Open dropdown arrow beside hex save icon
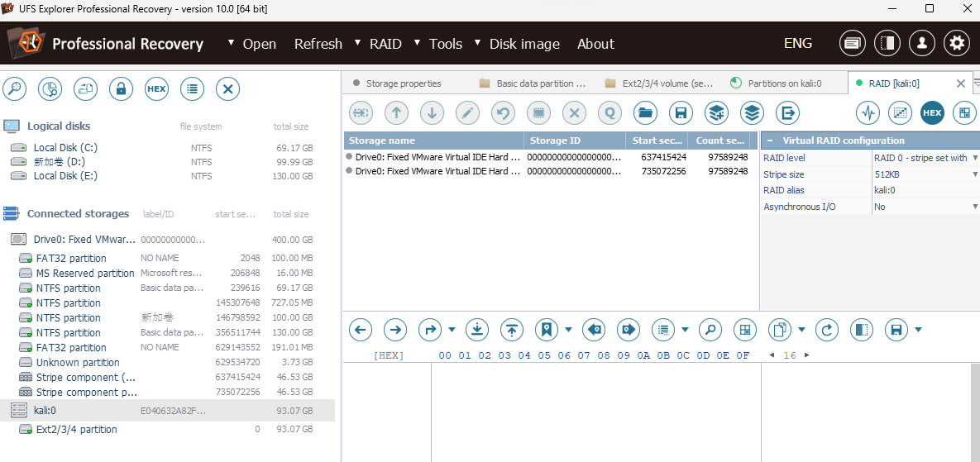980x462 pixels. coord(919,330)
